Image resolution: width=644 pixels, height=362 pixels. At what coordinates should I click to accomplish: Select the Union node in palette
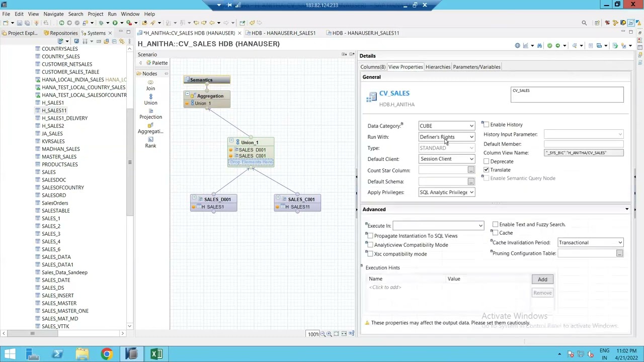click(150, 100)
